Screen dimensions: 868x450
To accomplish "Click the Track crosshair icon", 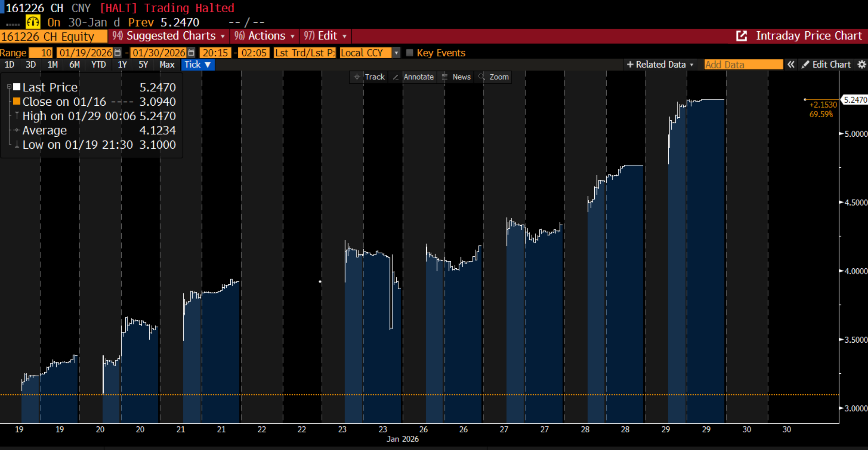I will point(357,77).
